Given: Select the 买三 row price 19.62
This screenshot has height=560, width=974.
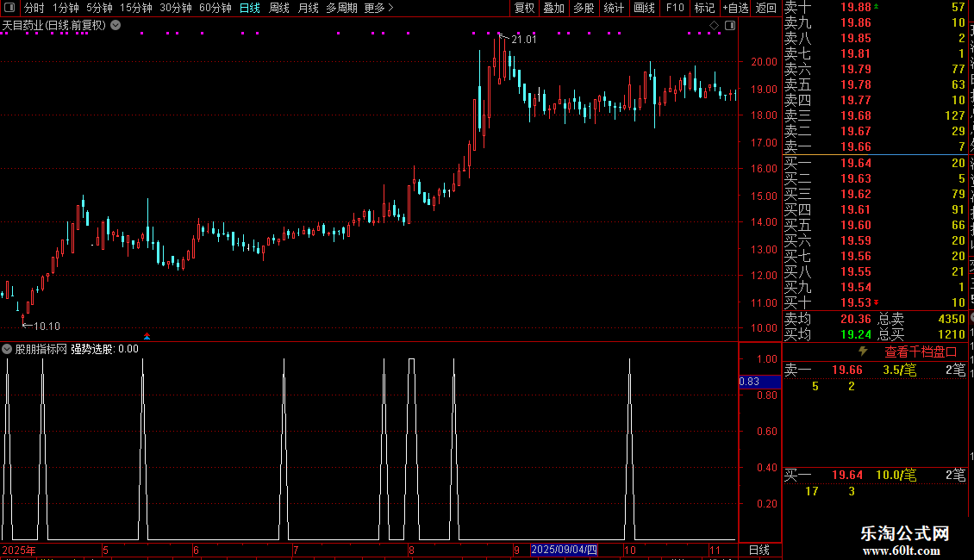Looking at the screenshot, I should [855, 194].
